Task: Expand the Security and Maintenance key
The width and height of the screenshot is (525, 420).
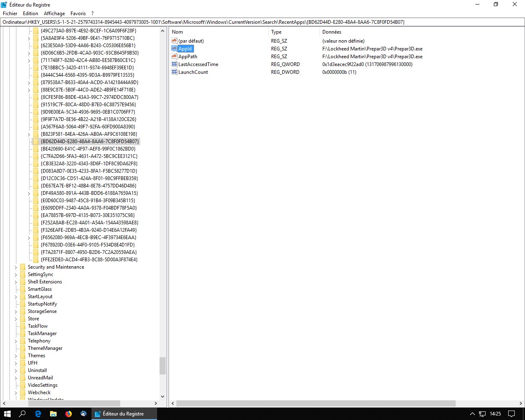Action: [16, 267]
